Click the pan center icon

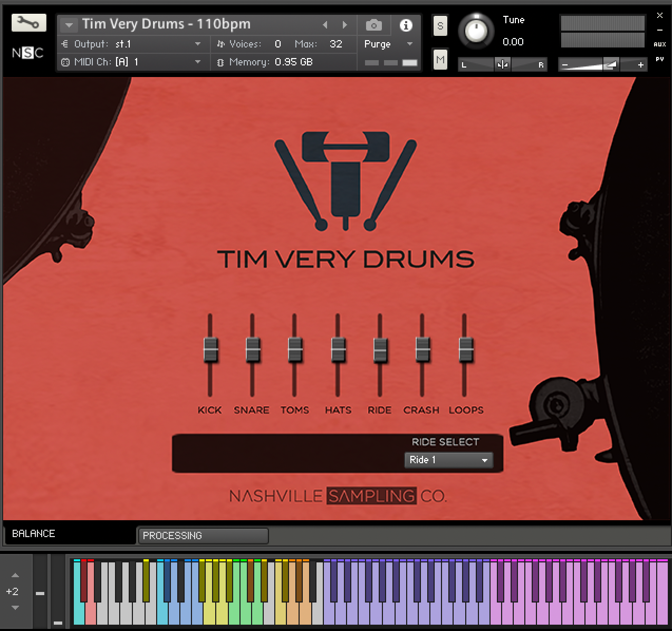point(502,65)
